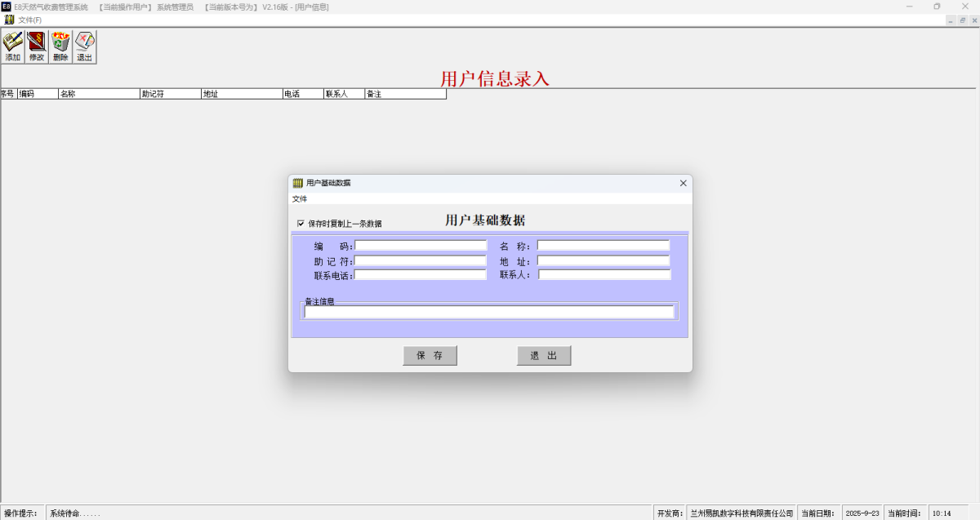The width and height of the screenshot is (980, 520).
Task: Focus the 编码 input field
Action: tap(421, 245)
